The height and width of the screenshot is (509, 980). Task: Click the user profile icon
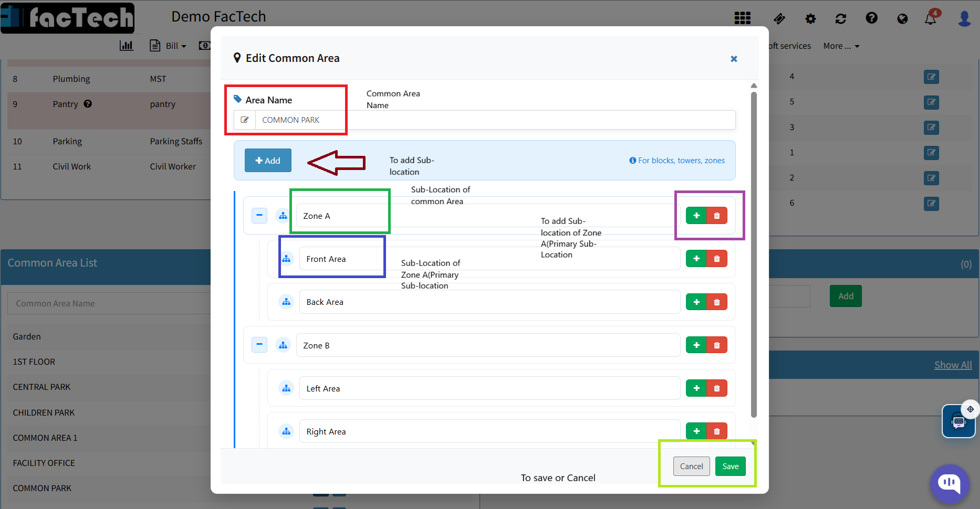click(x=964, y=19)
